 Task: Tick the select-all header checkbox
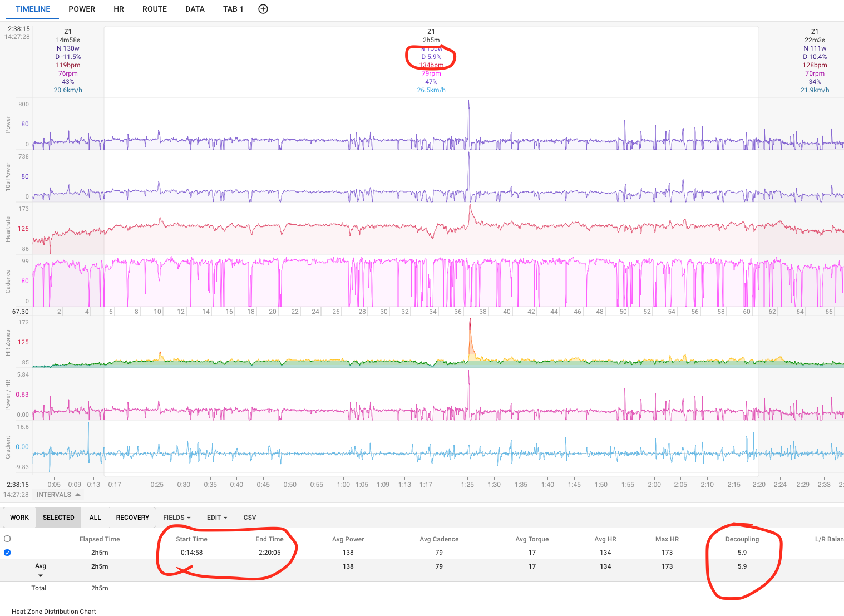(7, 539)
